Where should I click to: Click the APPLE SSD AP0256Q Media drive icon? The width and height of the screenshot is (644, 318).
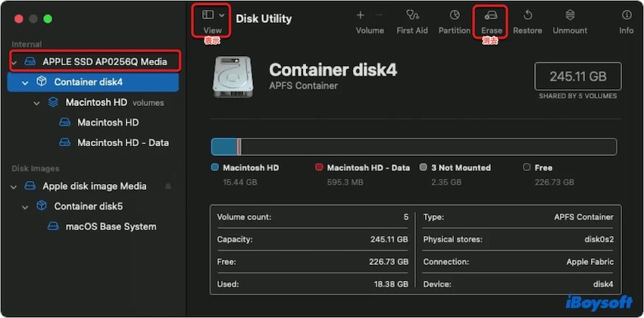(30, 61)
